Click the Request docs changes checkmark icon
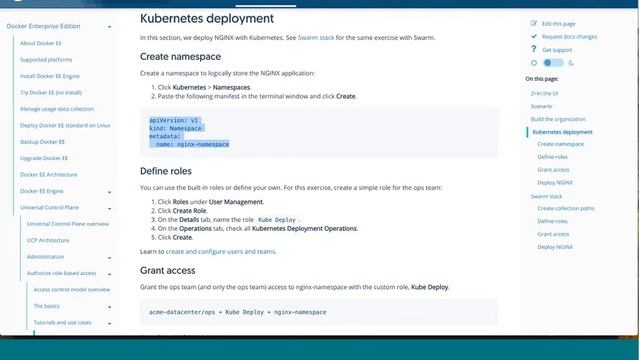This screenshot has width=640, height=360. (533, 36)
